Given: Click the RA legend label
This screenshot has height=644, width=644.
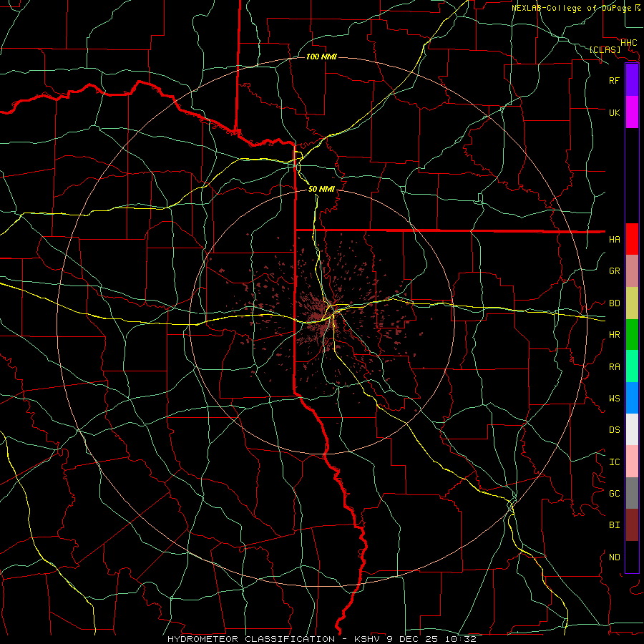Looking at the screenshot, I should [614, 366].
